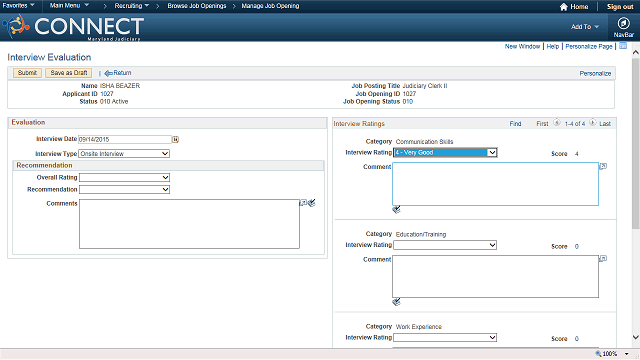
Task: Spell check the Communication Skills comment
Action: [x=396, y=209]
